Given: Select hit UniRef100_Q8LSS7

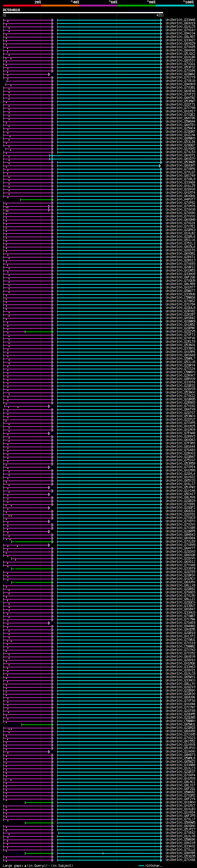Looking at the screenshot, I should pyautogui.click(x=180, y=785).
